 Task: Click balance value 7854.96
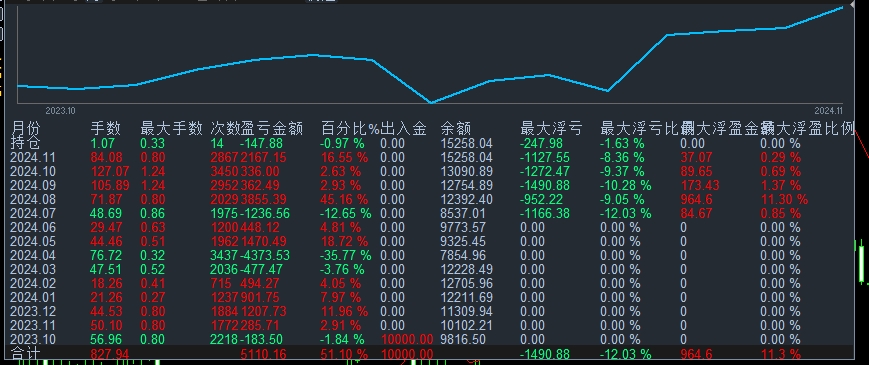point(463,255)
